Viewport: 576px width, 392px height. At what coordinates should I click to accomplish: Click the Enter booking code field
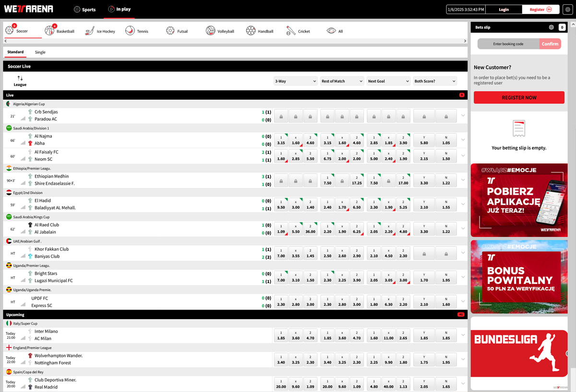coord(508,44)
